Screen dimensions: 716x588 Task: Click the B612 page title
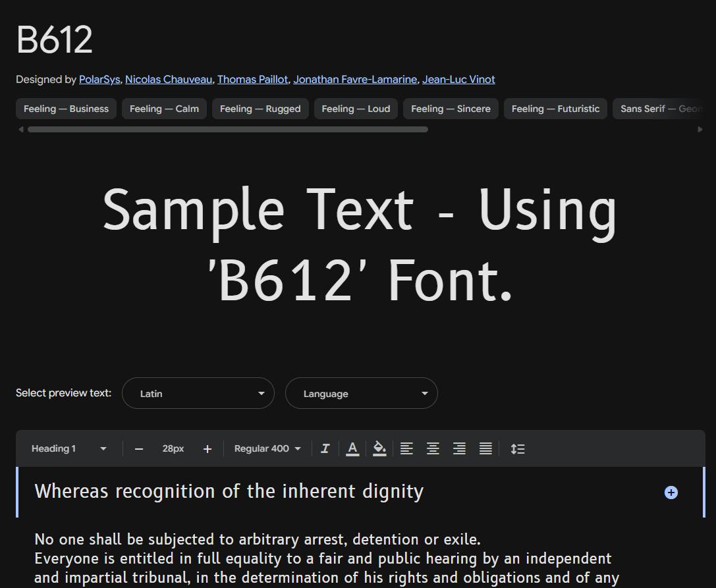coord(54,40)
